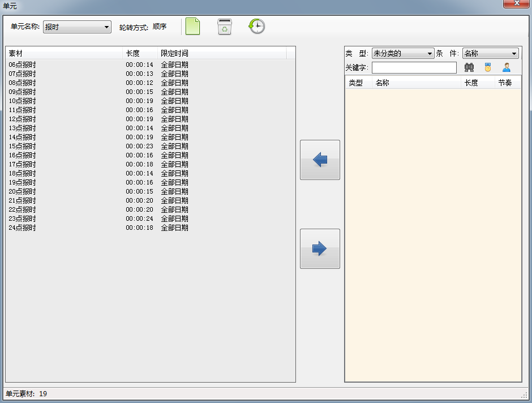Click the 限定时间 column header

(x=222, y=53)
